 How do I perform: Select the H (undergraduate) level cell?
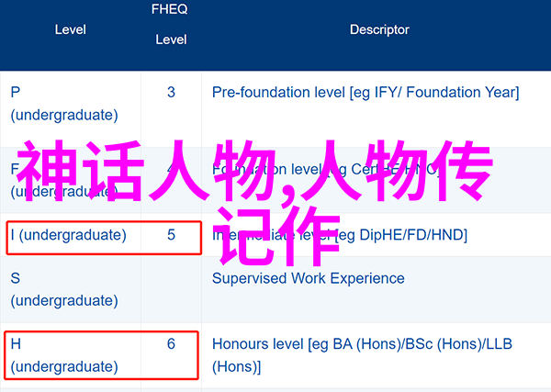64,355
